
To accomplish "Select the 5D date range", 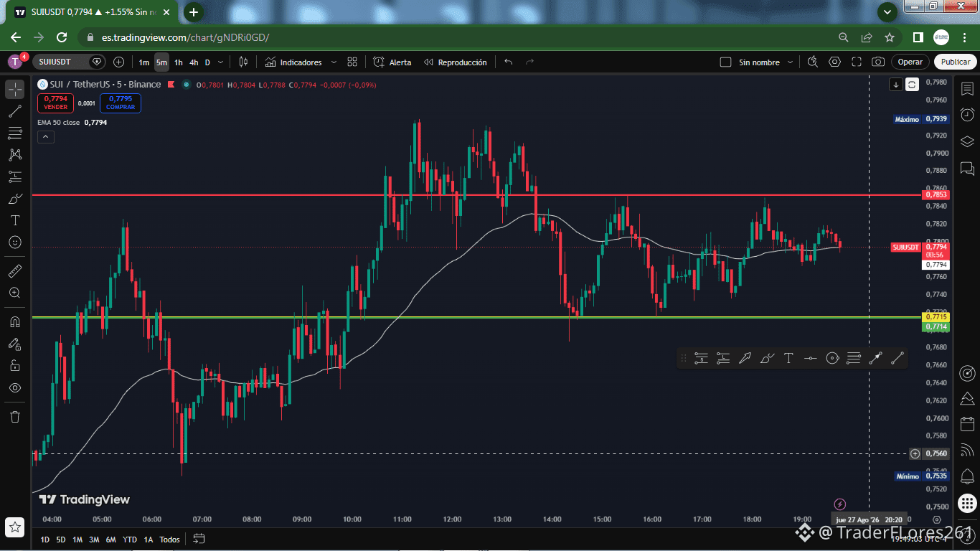I will coord(61,540).
